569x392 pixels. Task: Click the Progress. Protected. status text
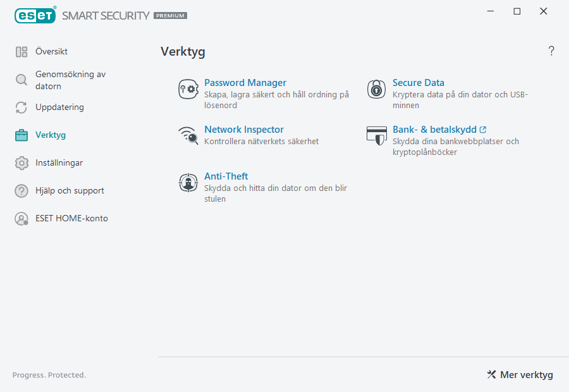pos(49,374)
